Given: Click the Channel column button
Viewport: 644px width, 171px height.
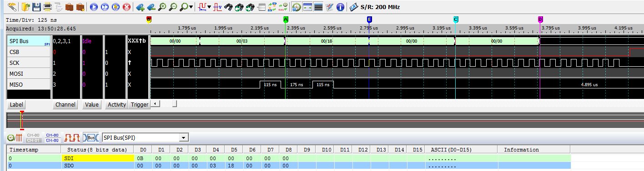Looking at the screenshot, I should point(65,104).
